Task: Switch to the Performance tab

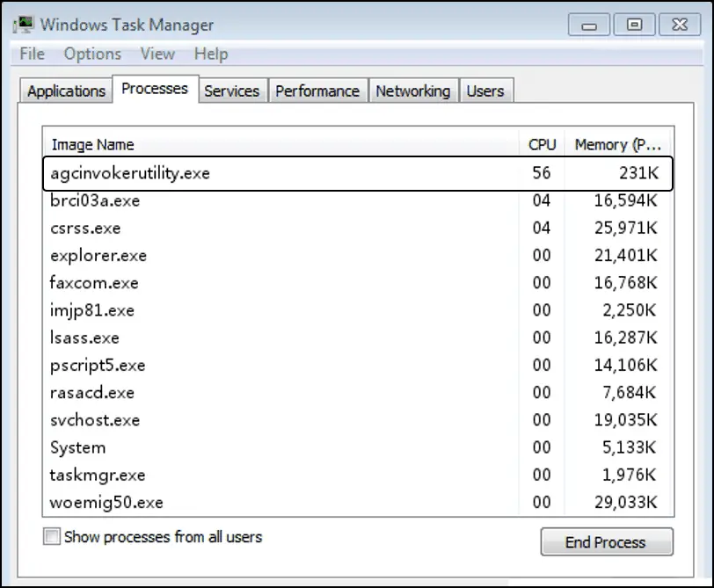Action: (x=317, y=91)
